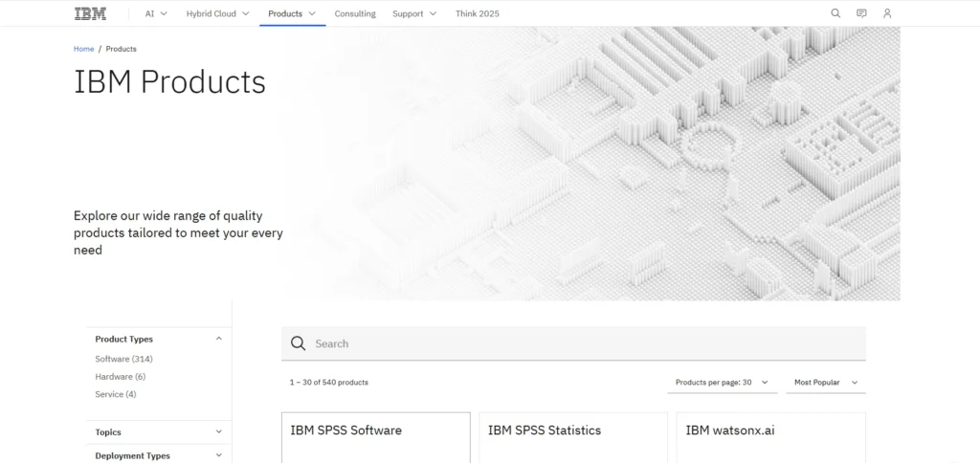
Task: Filter by Hardware (6)
Action: coord(120,377)
